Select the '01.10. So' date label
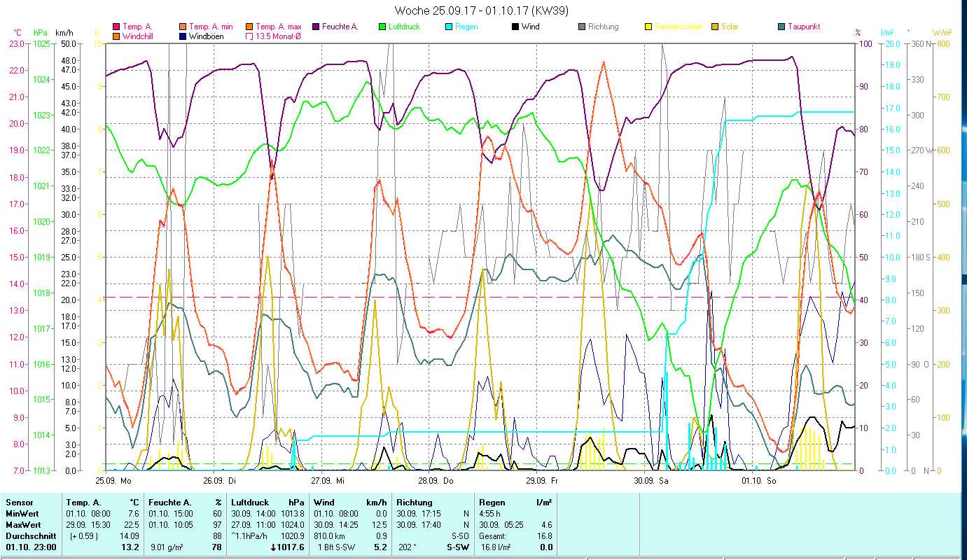Image resolution: width=967 pixels, height=560 pixels. (x=759, y=481)
